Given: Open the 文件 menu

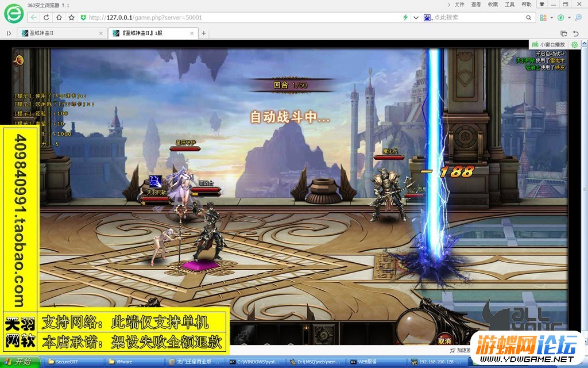Looking at the screenshot, I should click(x=459, y=5).
